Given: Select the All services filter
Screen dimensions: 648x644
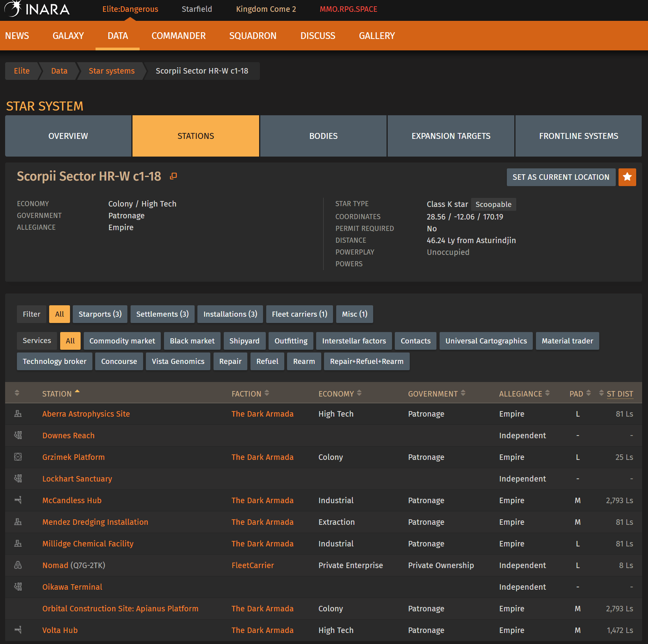Looking at the screenshot, I should [70, 341].
